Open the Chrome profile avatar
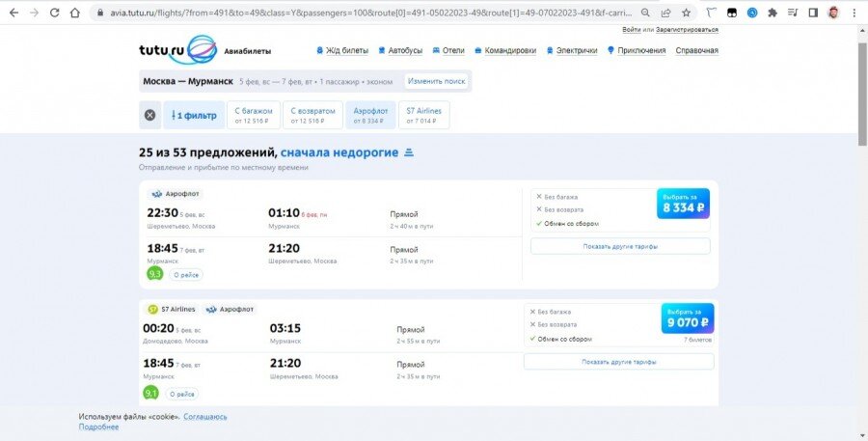 [x=833, y=13]
